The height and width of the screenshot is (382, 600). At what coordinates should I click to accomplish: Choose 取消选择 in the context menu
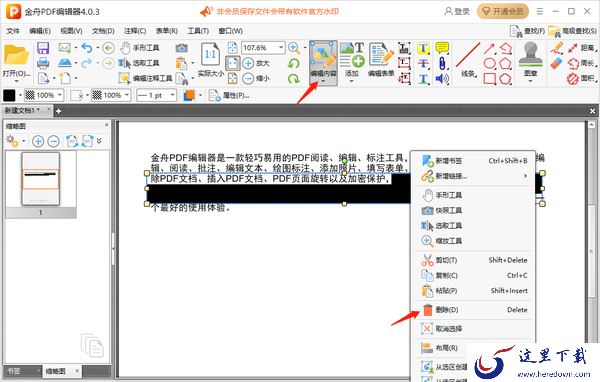point(474,329)
